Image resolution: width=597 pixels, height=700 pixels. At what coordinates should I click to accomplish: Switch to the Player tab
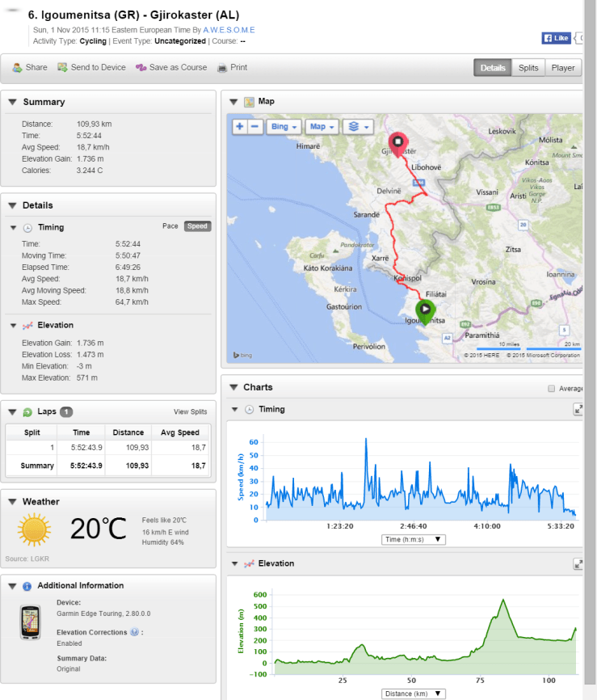coord(563,68)
